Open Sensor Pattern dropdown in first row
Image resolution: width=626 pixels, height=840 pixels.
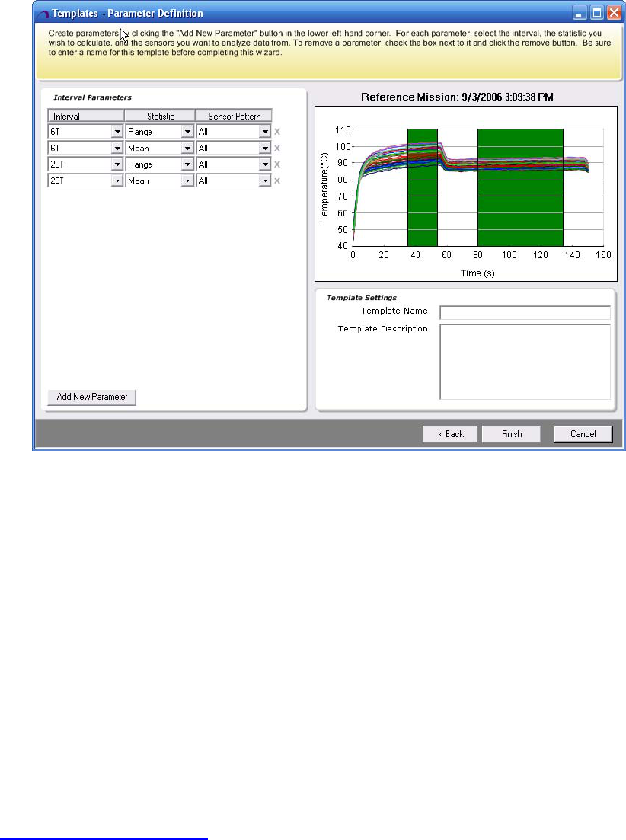[265, 132]
